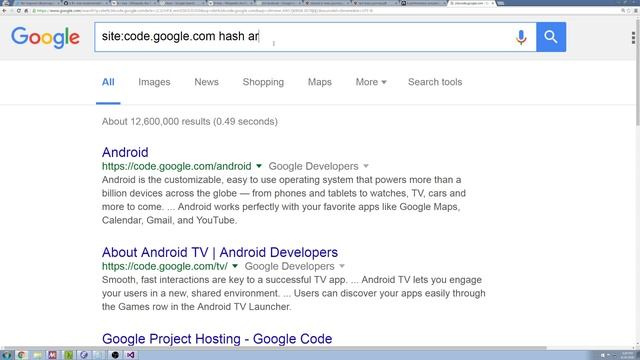Screen dimensions: 640x360
Task: Click the page vertical scrollbar thumb
Action: [x=638, y=73]
